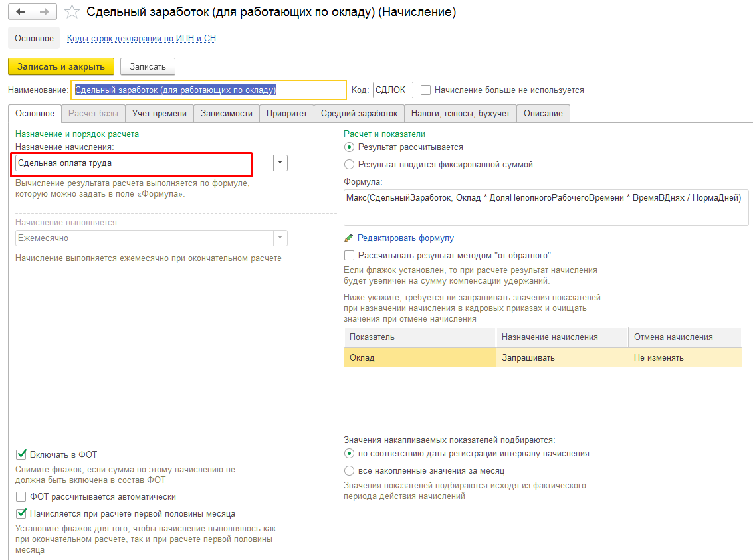
Task: Click the 'Записать' button
Action: [148, 66]
